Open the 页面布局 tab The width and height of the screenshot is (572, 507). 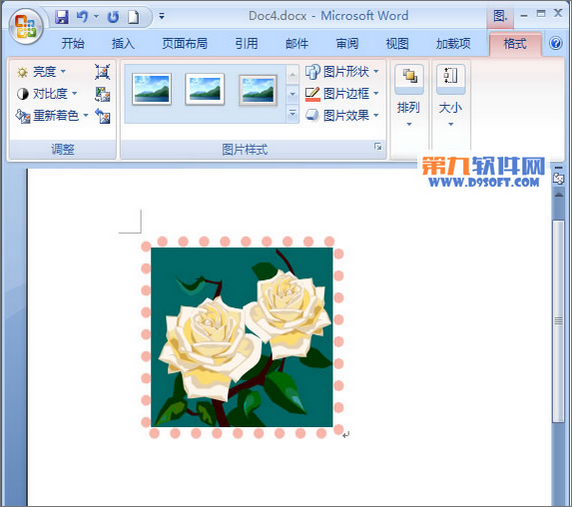point(185,44)
